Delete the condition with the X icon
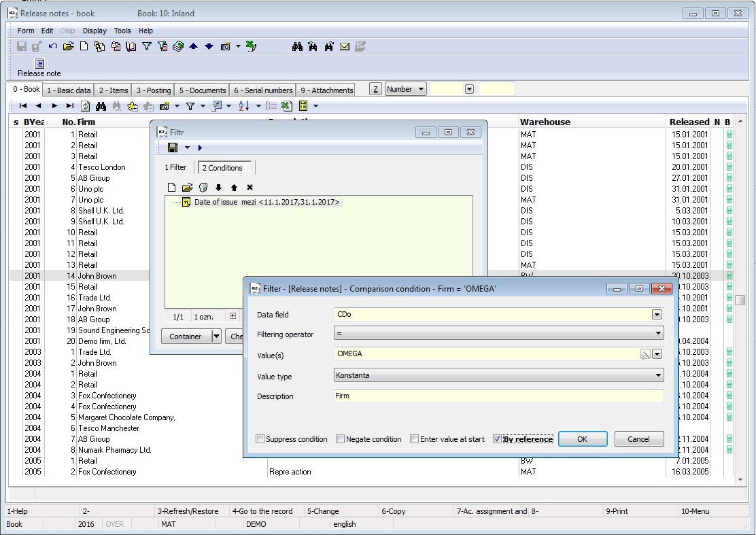Viewport: 756px width, 535px height. click(250, 188)
